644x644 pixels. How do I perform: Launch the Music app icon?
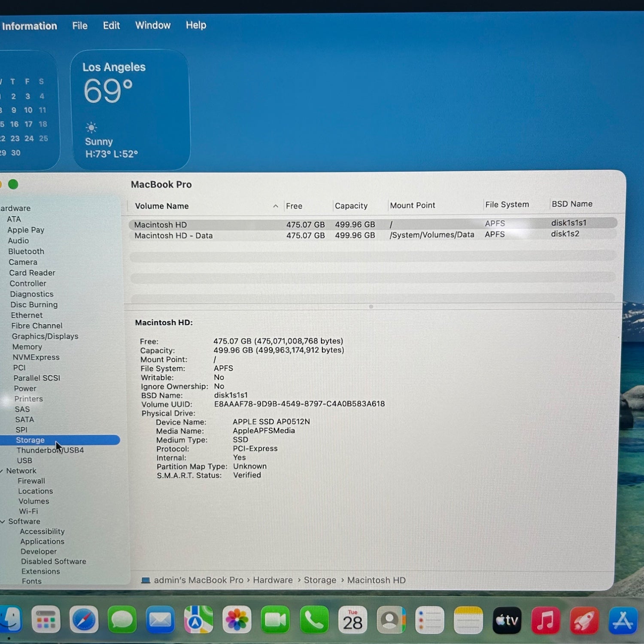coord(545,620)
